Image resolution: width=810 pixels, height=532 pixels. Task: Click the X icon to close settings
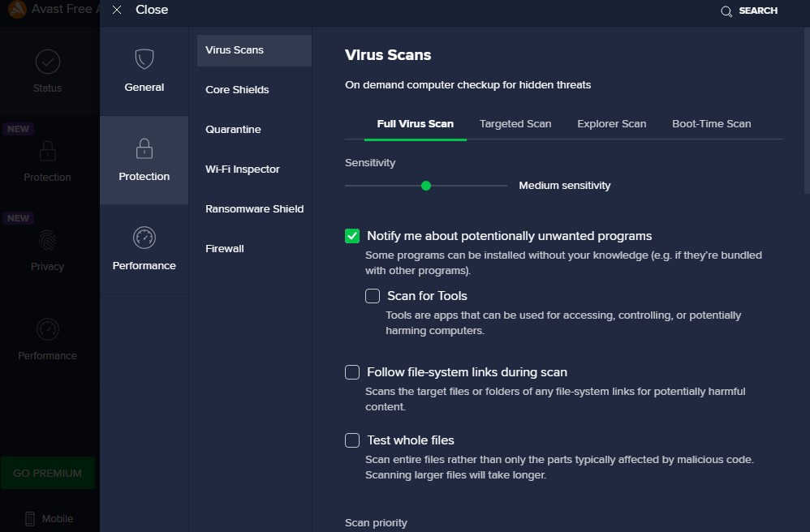(x=118, y=10)
